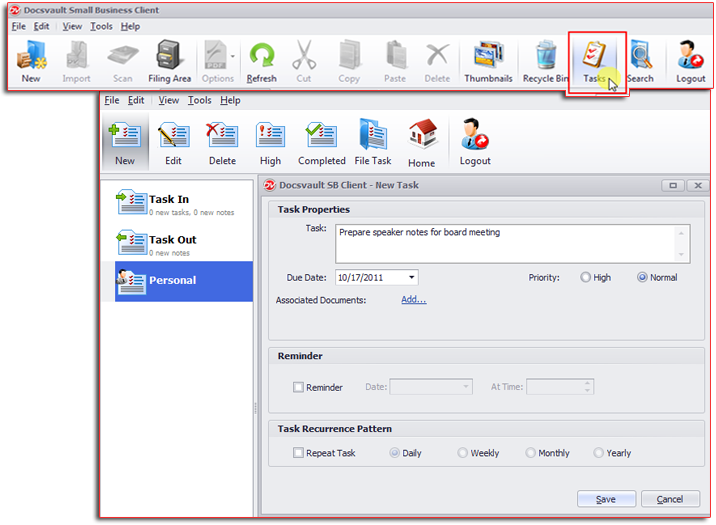This screenshot has height=525, width=716.
Task: Maximize the New Task dialog
Action: click(x=673, y=185)
